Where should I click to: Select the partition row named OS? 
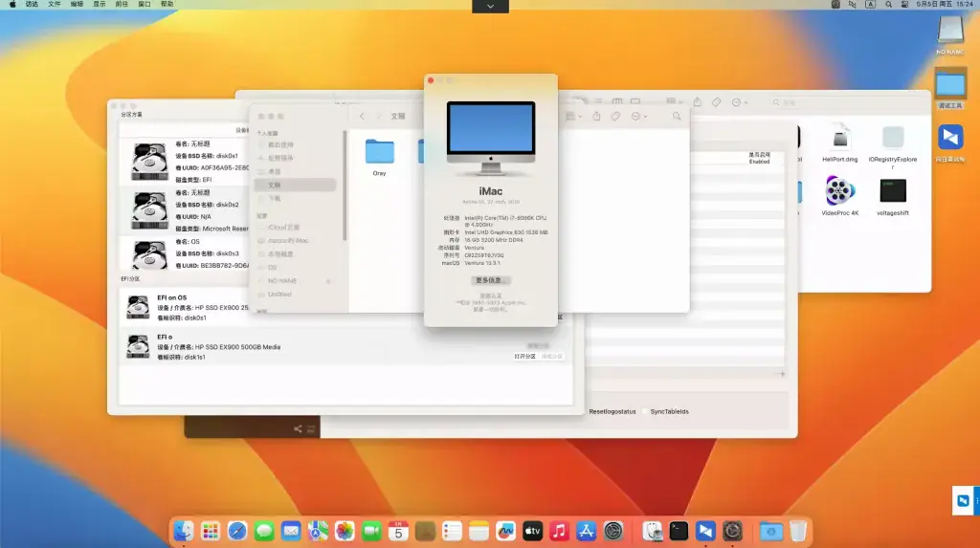pyautogui.click(x=186, y=253)
